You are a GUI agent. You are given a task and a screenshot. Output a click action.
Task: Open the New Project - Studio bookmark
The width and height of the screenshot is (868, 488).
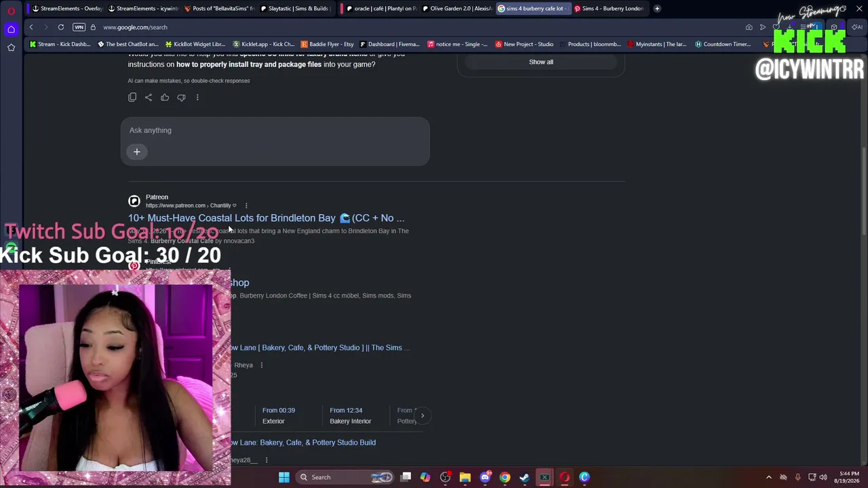click(525, 44)
